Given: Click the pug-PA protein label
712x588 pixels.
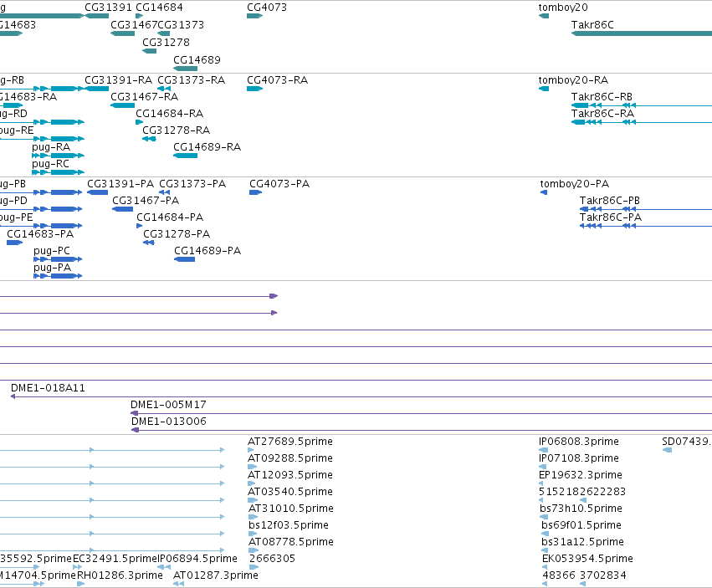Looking at the screenshot, I should tap(52, 268).
